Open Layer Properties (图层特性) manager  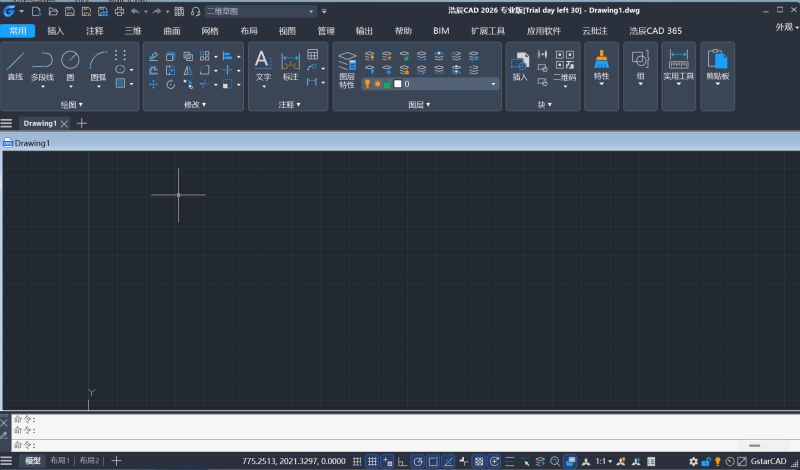pos(347,70)
